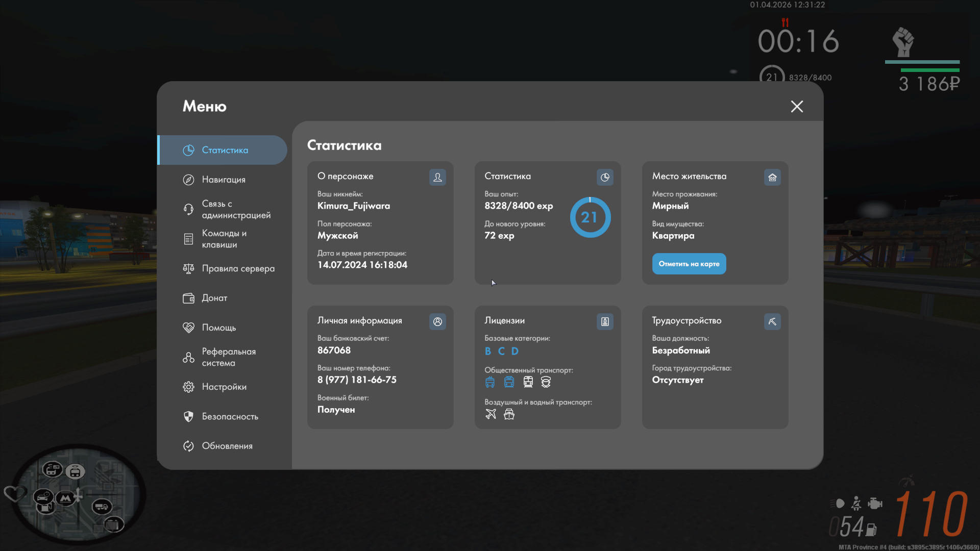This screenshot has width=980, height=551.
Task: Click the profile icon in О персонаже card
Action: pyautogui.click(x=437, y=177)
